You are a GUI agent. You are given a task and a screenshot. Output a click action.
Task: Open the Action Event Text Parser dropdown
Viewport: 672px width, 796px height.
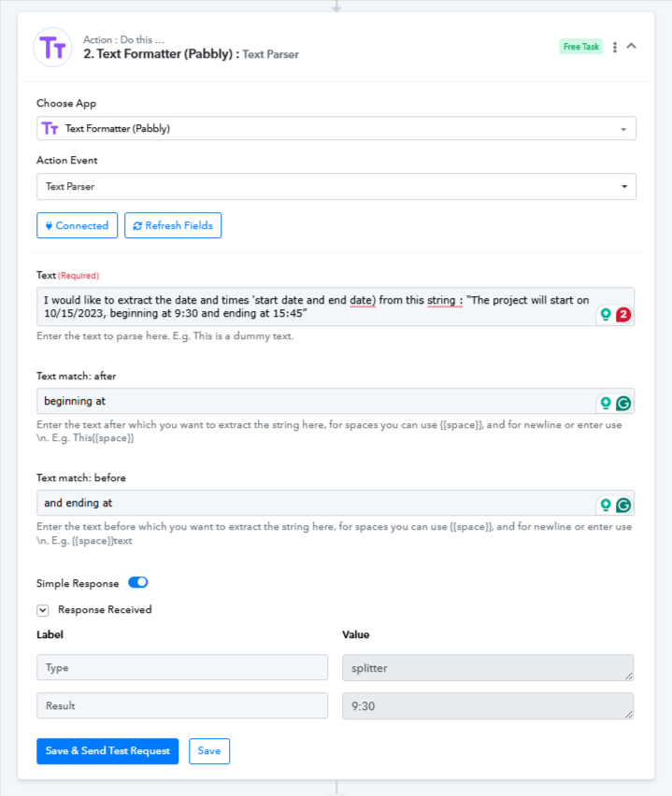(x=336, y=186)
